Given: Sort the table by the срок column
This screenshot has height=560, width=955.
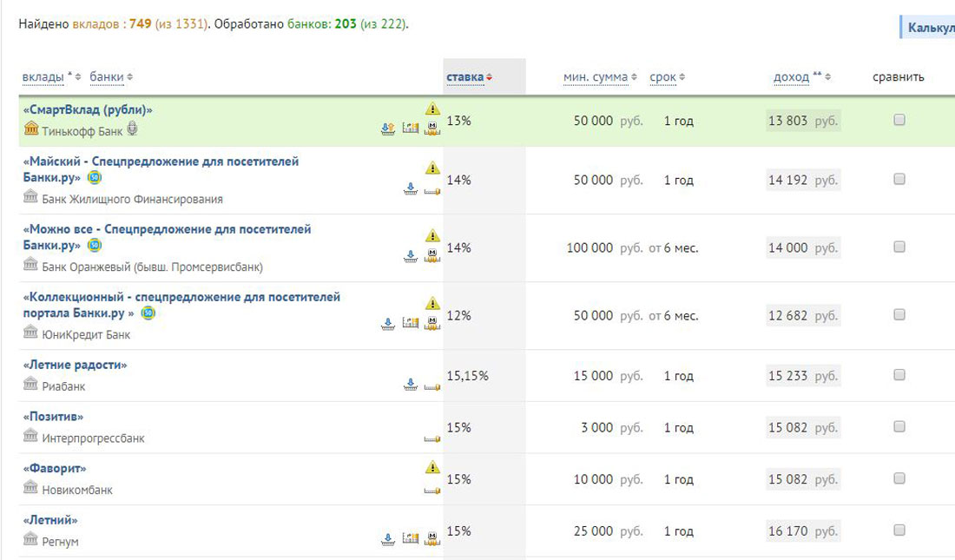Looking at the screenshot, I should coord(662,77).
